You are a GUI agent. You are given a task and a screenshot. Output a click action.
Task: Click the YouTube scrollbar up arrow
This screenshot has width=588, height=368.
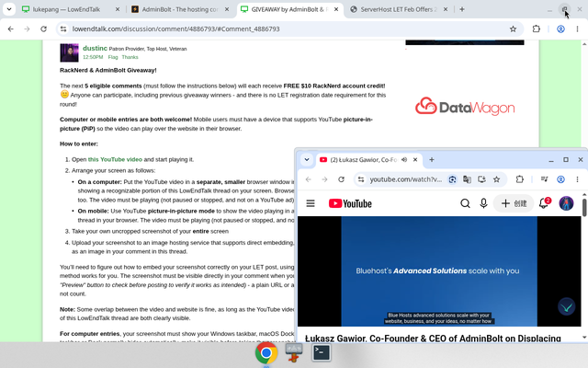pos(584,194)
